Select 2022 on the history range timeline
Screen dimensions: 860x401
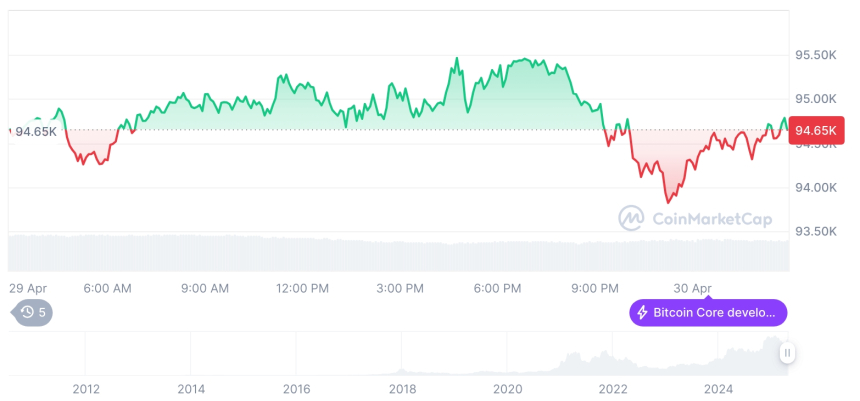pos(613,389)
